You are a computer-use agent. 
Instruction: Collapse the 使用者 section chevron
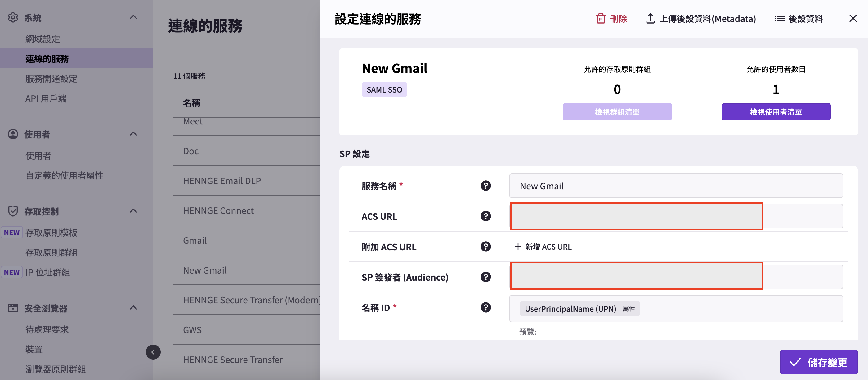pos(133,134)
